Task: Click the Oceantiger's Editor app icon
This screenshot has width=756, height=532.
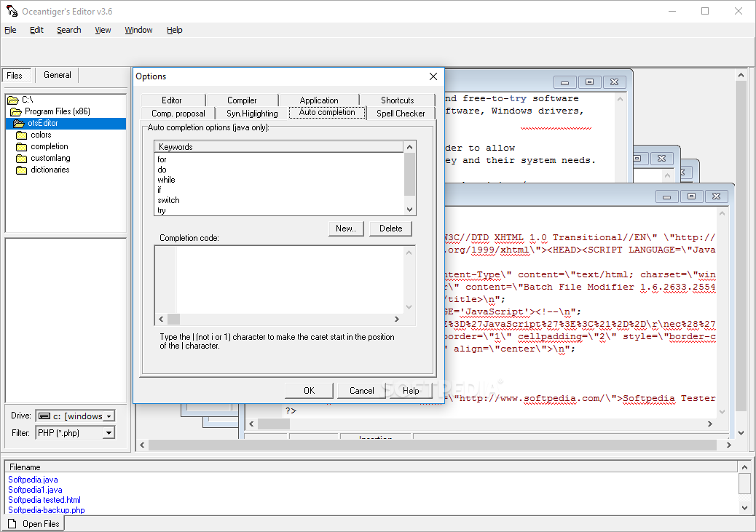Action: 12,11
